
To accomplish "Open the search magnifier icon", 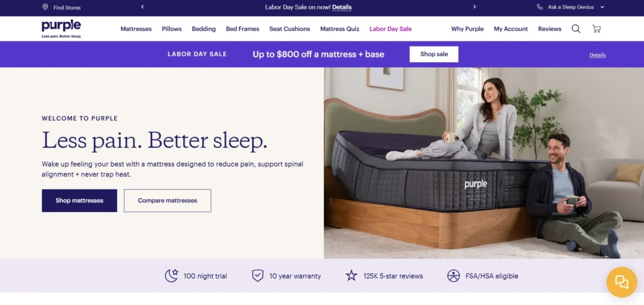I will tap(576, 29).
